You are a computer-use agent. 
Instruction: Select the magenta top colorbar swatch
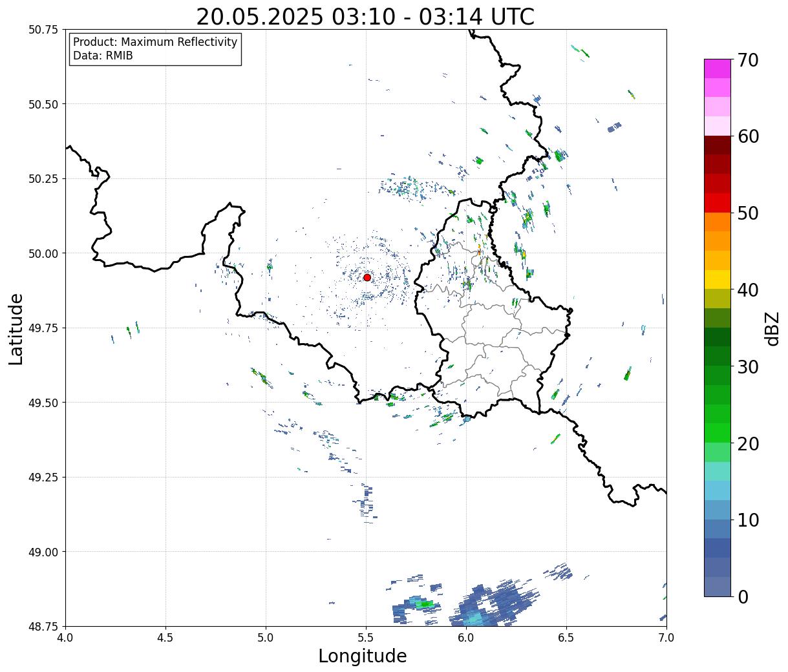[x=718, y=68]
